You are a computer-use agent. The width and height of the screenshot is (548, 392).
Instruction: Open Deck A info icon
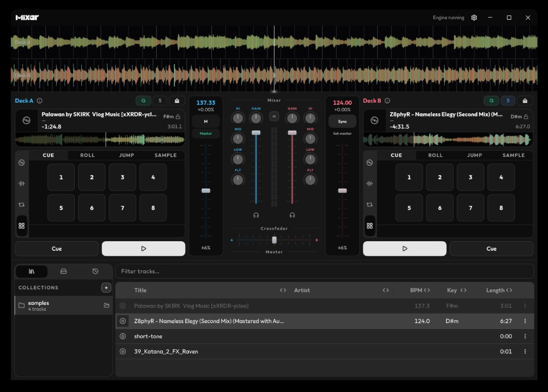click(40, 101)
